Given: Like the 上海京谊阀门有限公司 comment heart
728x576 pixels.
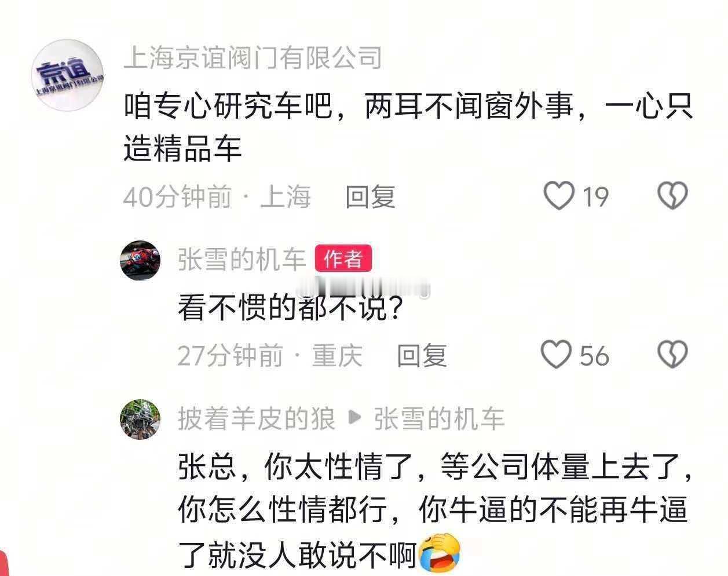Looking at the screenshot, I should (559, 196).
